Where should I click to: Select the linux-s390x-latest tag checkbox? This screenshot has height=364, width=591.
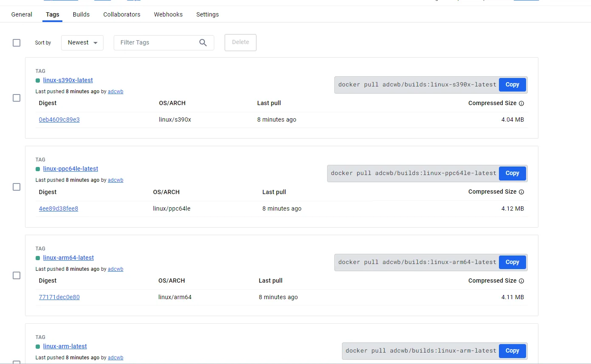click(17, 98)
